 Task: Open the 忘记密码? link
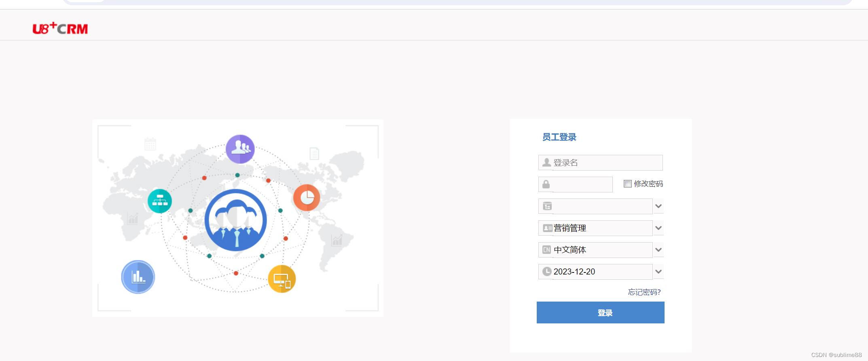tap(644, 292)
